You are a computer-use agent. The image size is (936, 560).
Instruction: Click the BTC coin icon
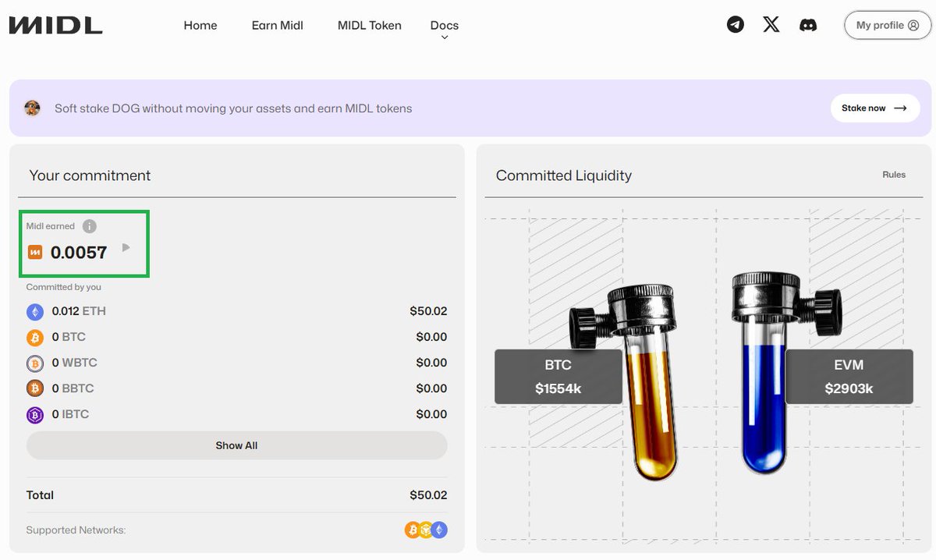click(x=35, y=338)
